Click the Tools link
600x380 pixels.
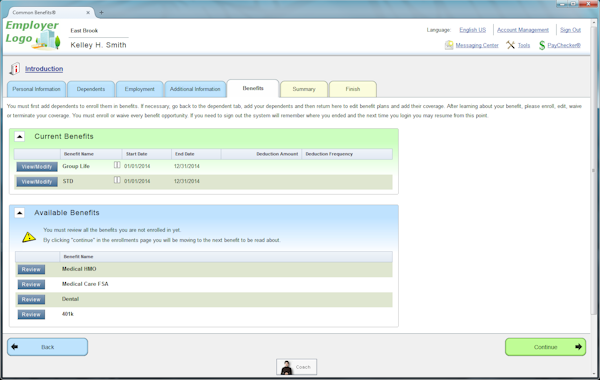click(x=524, y=45)
